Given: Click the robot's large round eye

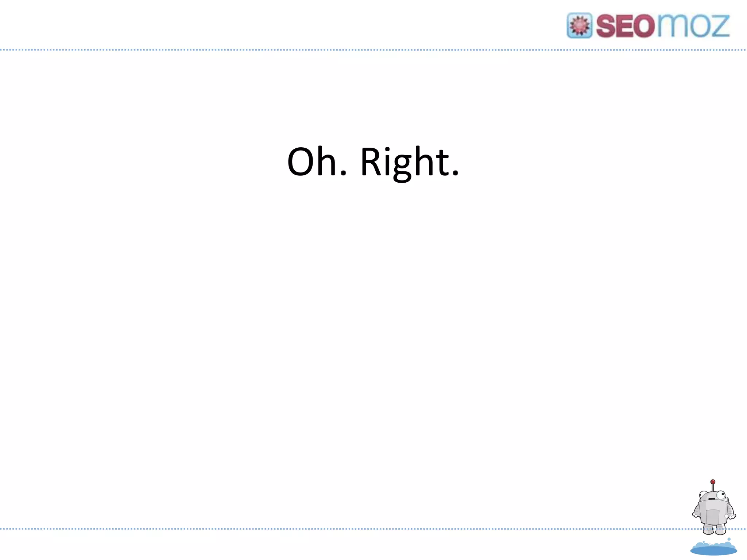Looking at the screenshot, I should [x=720, y=495].
